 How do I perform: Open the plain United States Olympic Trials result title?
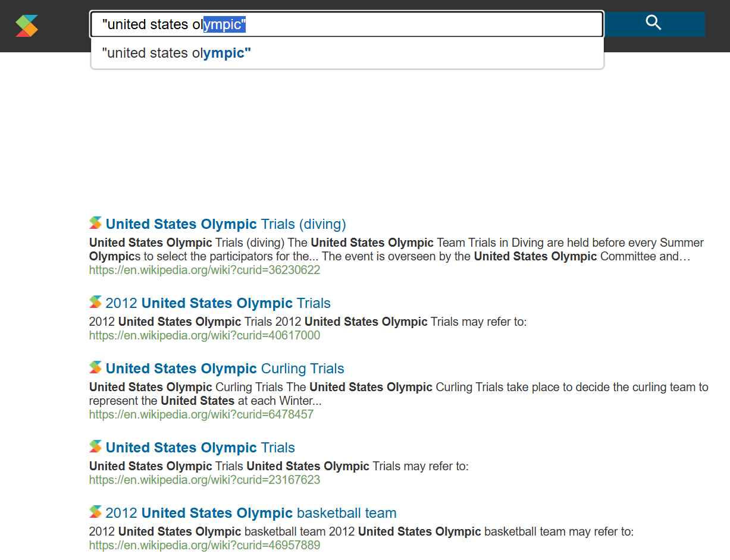200,448
